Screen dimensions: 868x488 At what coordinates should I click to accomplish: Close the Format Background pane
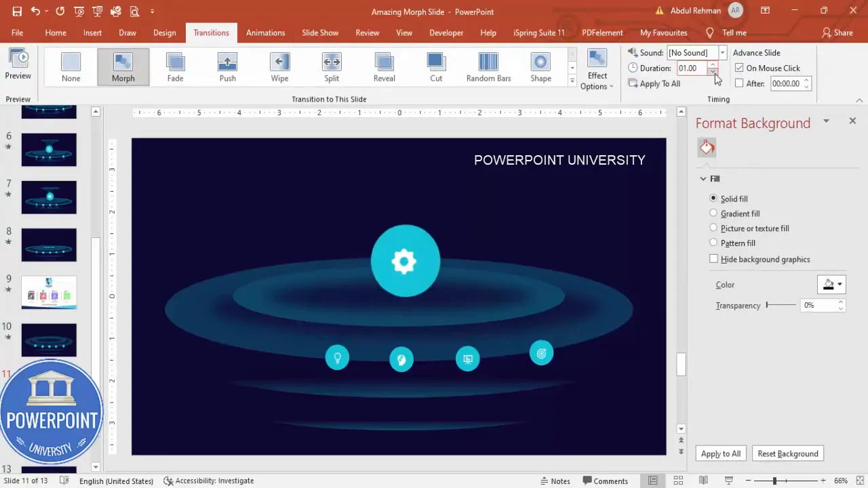[852, 121]
